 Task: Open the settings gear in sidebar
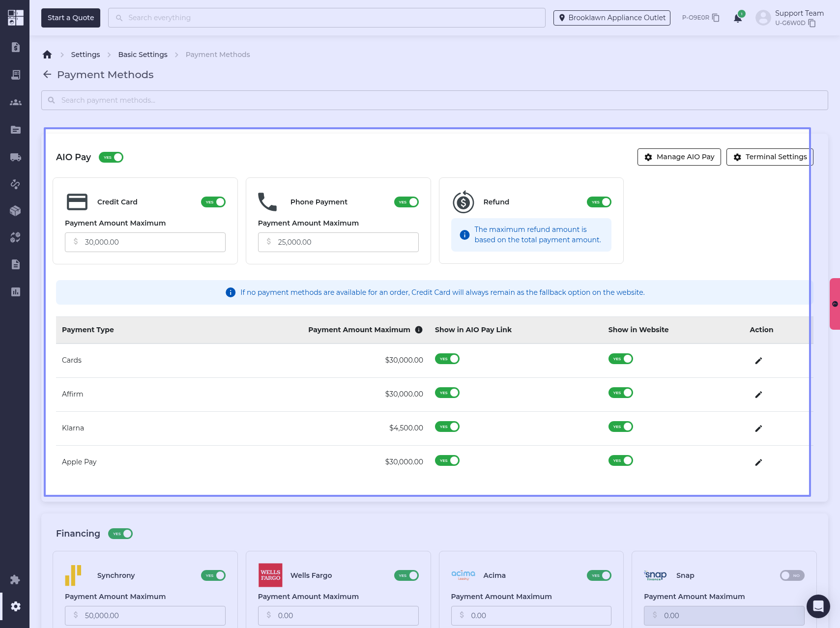(16, 606)
